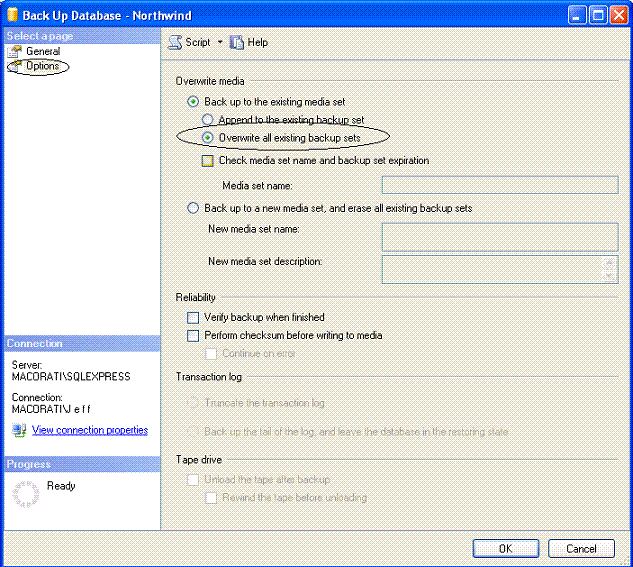Click the connection properties icon

(19, 430)
